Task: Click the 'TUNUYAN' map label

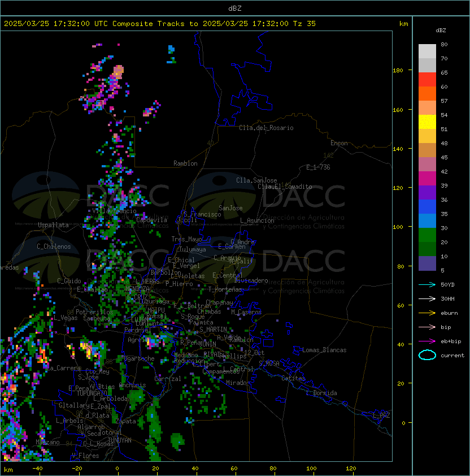Action: tap(120, 440)
